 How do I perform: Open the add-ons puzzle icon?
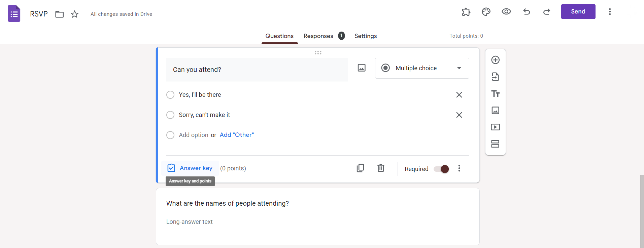[466, 12]
